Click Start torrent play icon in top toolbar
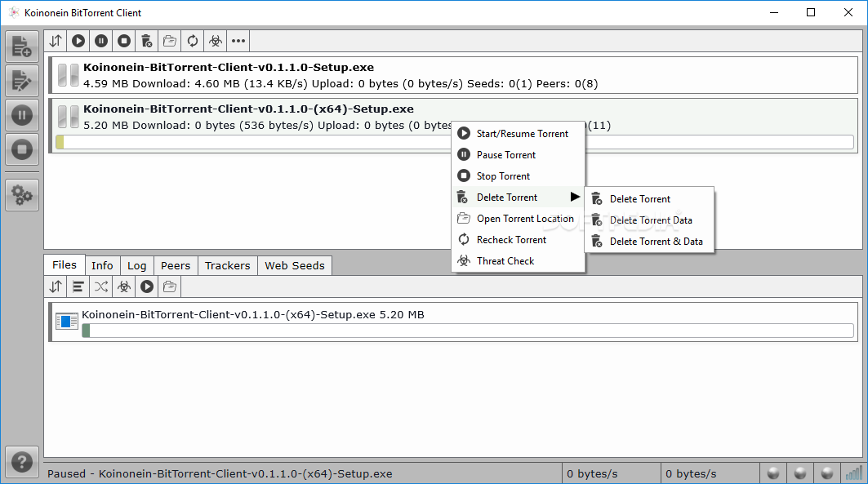868x484 pixels. pos(78,41)
